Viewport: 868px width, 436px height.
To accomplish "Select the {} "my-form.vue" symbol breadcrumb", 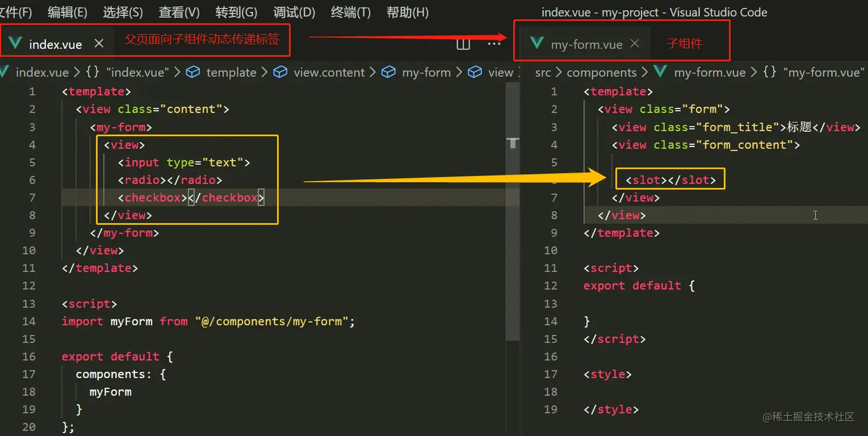I will (x=813, y=72).
